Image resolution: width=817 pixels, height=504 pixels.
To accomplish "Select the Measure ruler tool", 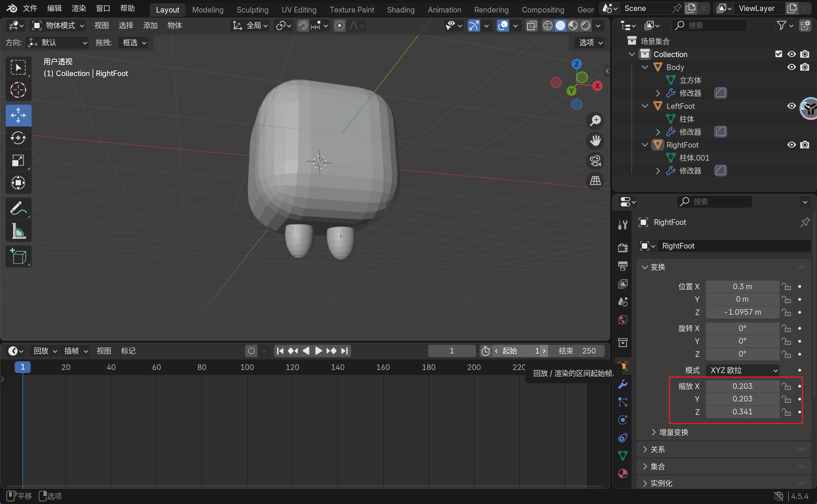I will pos(18,231).
